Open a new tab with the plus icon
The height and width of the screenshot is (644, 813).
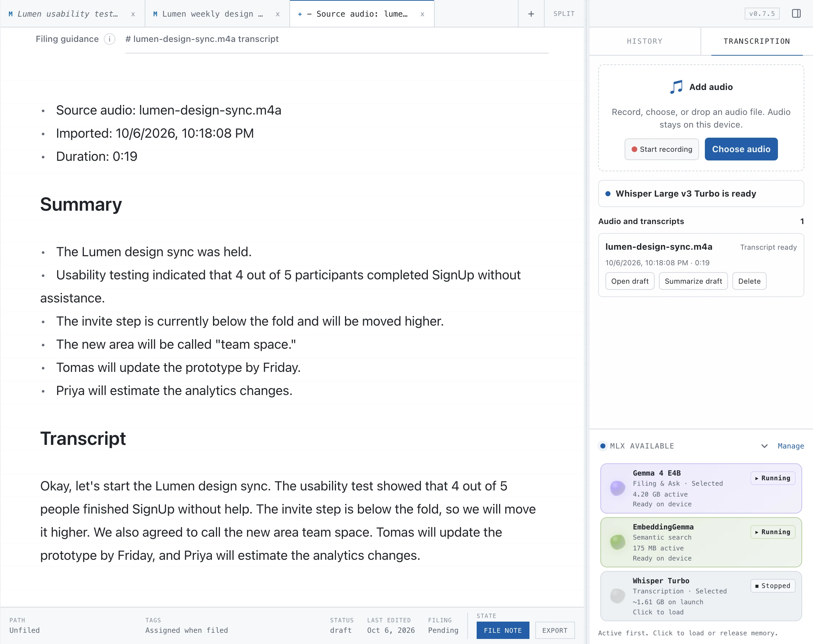[x=531, y=14]
